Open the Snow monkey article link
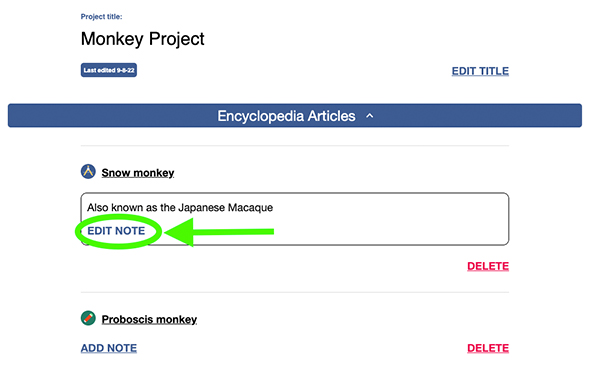 tap(138, 173)
